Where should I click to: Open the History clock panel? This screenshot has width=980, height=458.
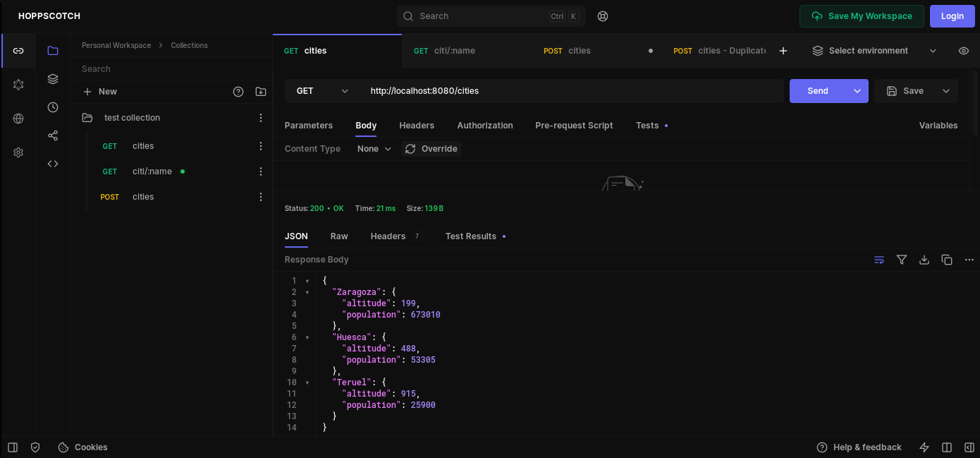coord(53,107)
